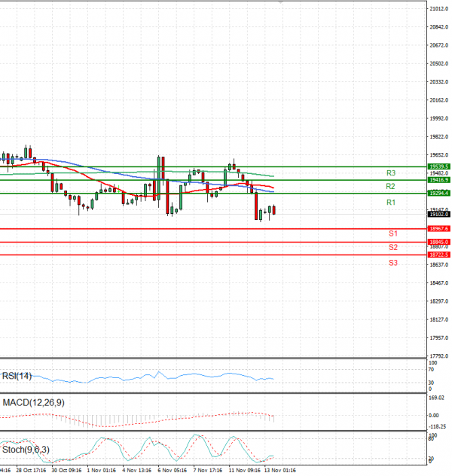Click the 13 Nov 01:16 time label

(280, 470)
